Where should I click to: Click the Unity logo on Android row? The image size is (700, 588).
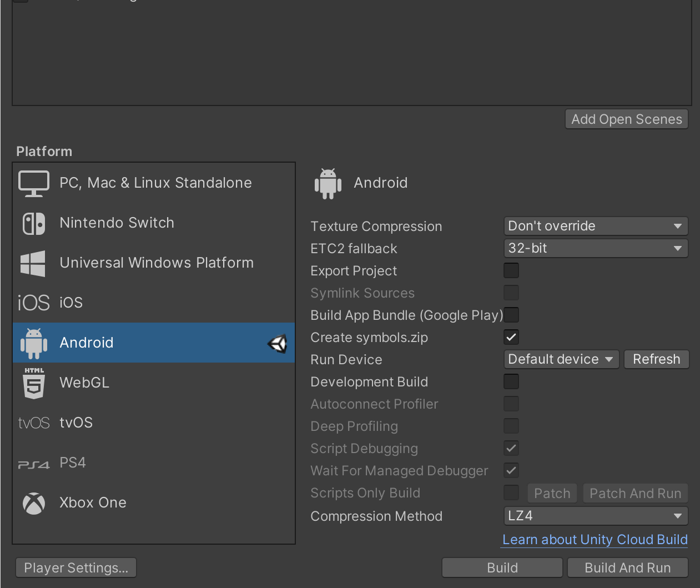tap(277, 344)
